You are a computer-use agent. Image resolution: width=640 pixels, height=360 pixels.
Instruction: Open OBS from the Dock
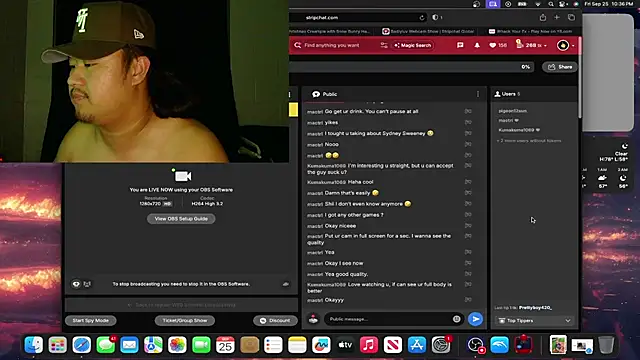476,345
